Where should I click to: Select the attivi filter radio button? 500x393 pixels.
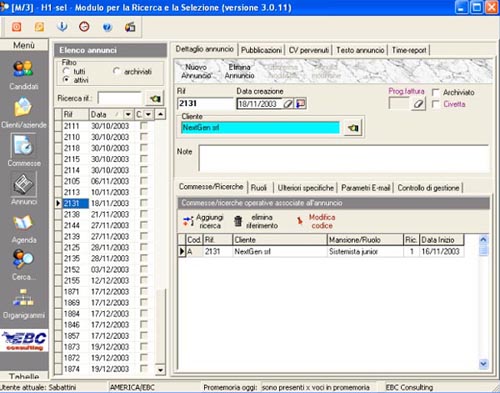(x=66, y=80)
